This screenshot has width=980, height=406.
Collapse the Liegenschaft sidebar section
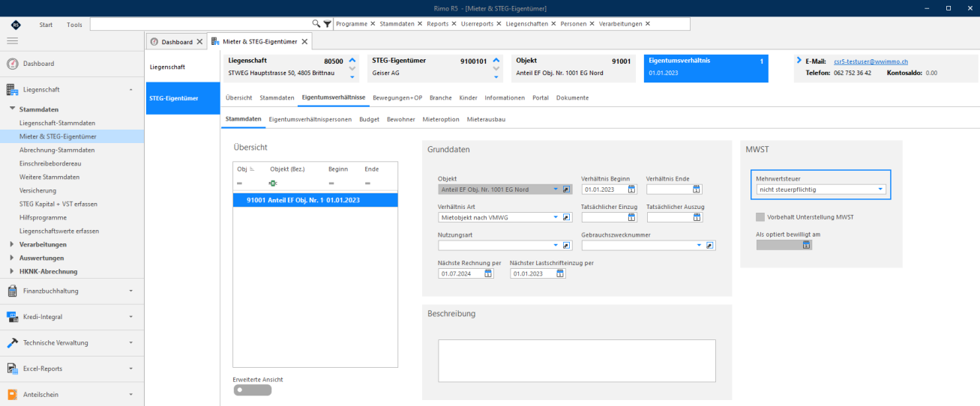(x=131, y=90)
